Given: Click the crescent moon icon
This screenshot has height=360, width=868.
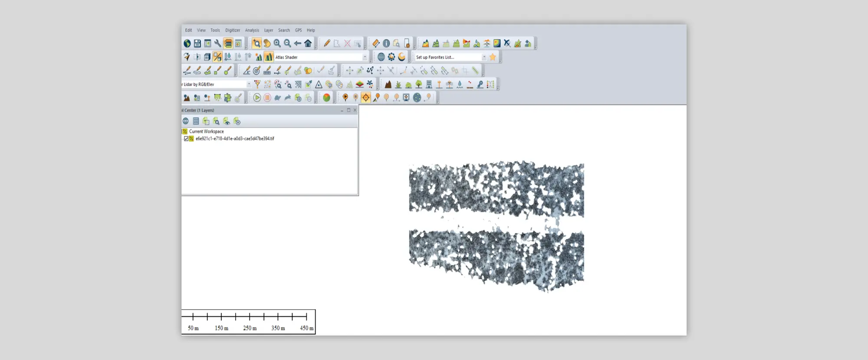Looking at the screenshot, I should 402,57.
